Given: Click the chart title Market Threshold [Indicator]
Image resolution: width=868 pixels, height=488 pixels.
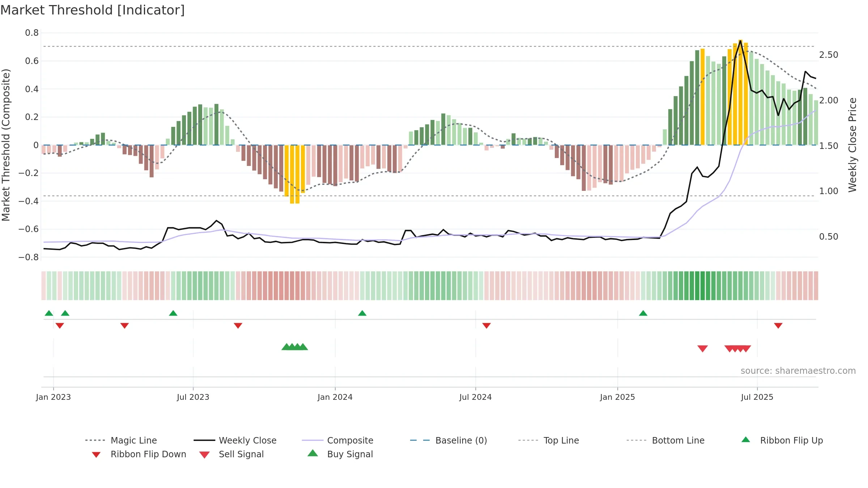Looking at the screenshot, I should [x=93, y=10].
